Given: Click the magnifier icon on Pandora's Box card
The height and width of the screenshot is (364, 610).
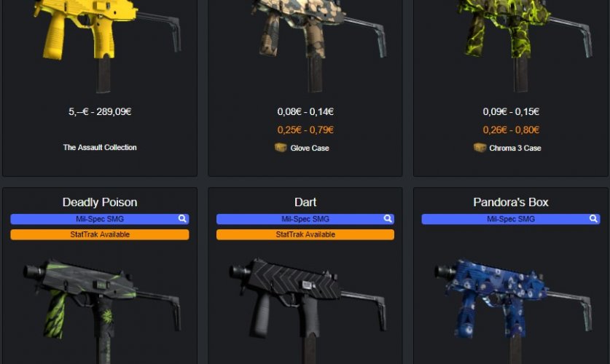Looking at the screenshot, I should click(593, 218).
